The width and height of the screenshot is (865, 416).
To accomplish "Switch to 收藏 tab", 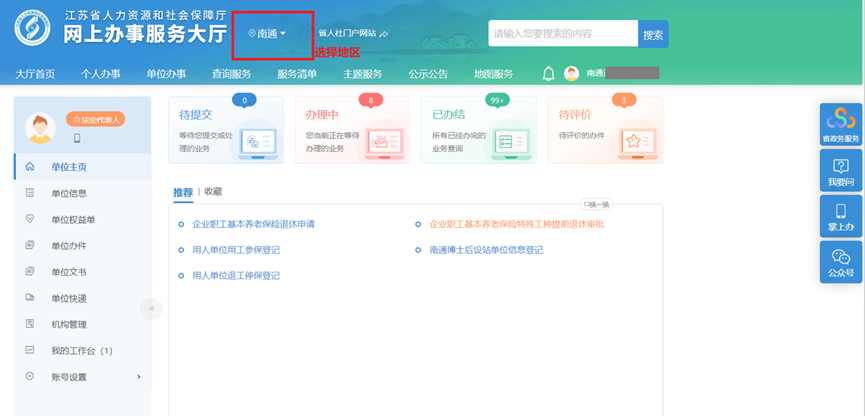I will (x=213, y=191).
